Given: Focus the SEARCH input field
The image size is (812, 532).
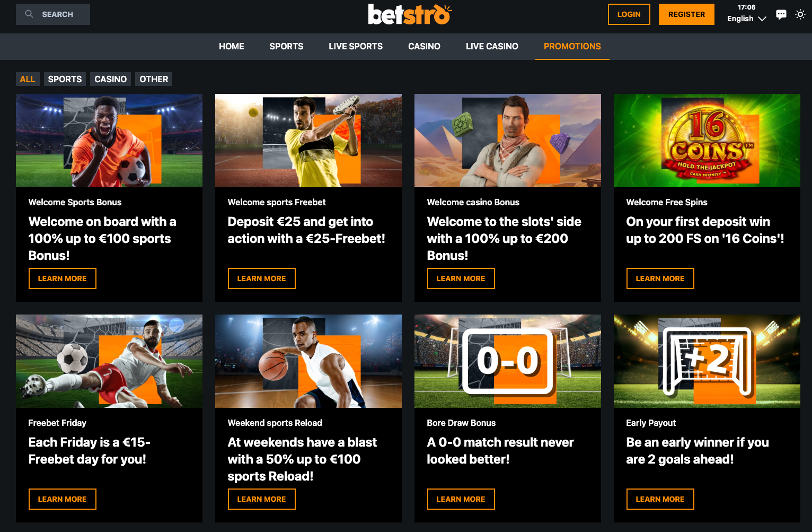Looking at the screenshot, I should tap(53, 14).
